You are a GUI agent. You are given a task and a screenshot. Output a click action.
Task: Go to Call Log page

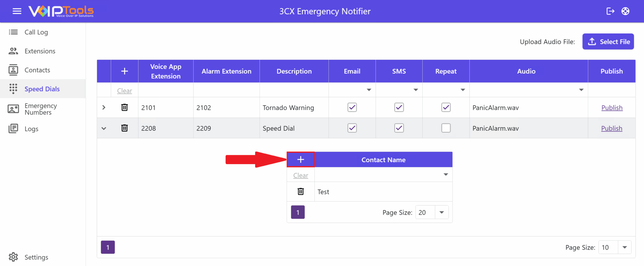tap(43, 32)
